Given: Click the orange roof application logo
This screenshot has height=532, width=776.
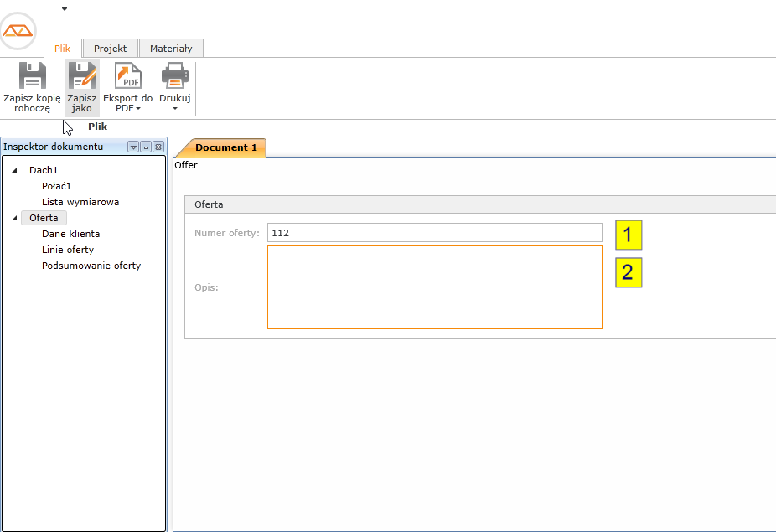Looking at the screenshot, I should coord(18,31).
